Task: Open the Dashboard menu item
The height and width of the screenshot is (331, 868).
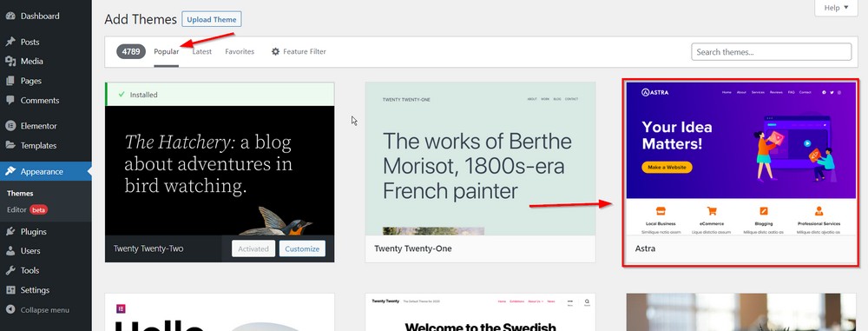Action: 40,17
